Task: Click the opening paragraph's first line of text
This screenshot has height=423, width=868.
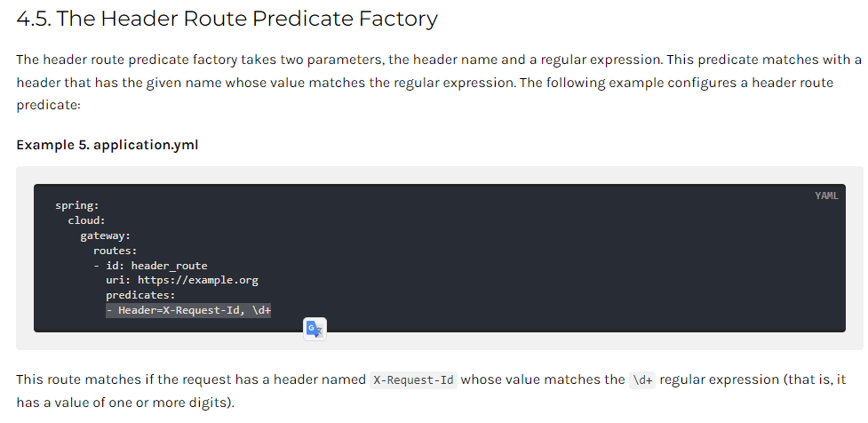Action: [x=439, y=60]
